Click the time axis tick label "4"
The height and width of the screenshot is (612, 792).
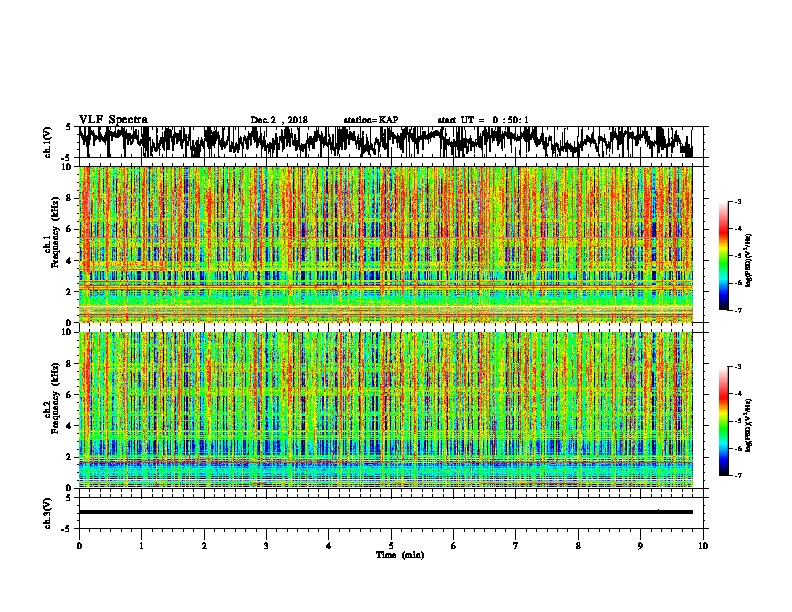[329, 546]
